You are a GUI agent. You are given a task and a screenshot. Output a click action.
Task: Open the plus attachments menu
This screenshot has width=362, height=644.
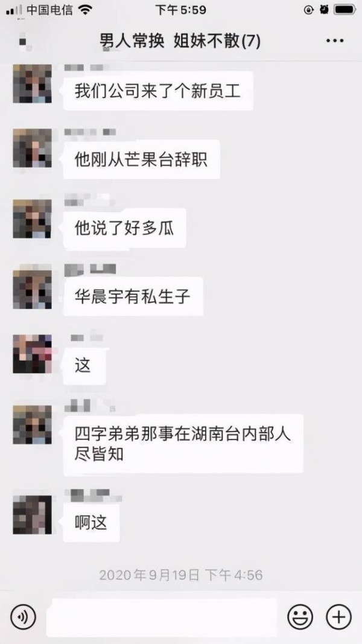point(338,617)
